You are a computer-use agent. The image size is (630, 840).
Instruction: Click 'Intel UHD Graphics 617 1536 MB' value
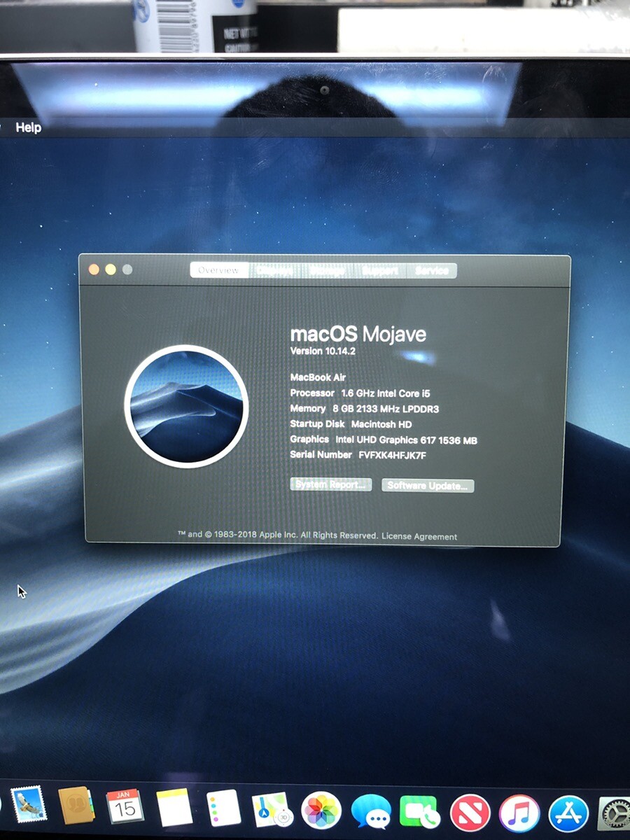[407, 440]
